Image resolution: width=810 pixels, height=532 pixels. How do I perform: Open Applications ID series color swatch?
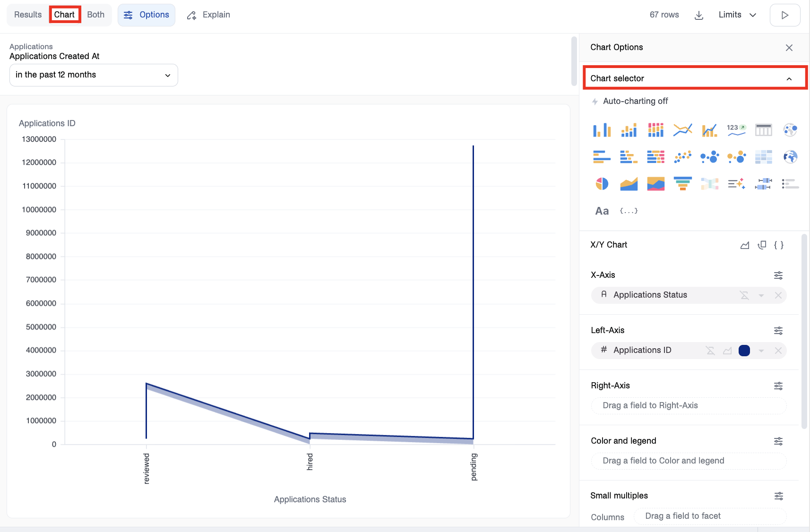pos(744,351)
